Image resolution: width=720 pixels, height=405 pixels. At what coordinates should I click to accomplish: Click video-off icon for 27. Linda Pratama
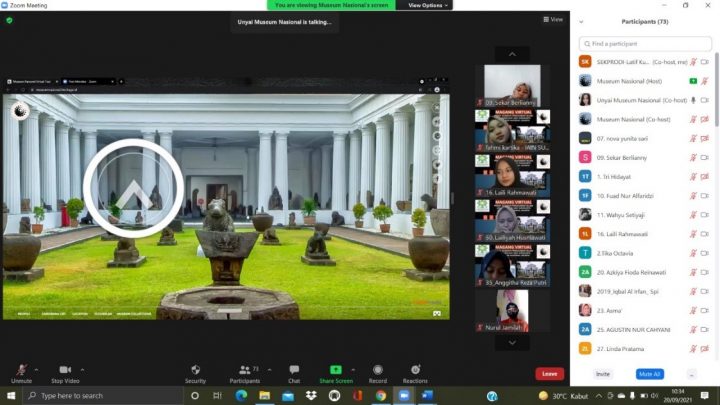(x=705, y=349)
